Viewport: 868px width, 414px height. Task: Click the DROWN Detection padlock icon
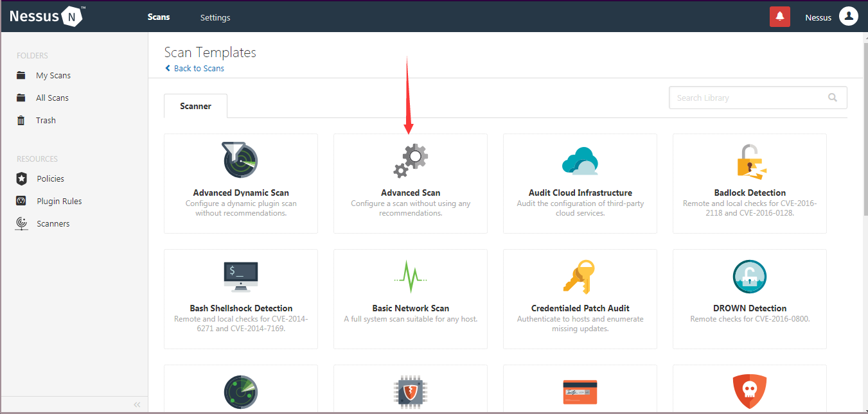pyautogui.click(x=750, y=277)
